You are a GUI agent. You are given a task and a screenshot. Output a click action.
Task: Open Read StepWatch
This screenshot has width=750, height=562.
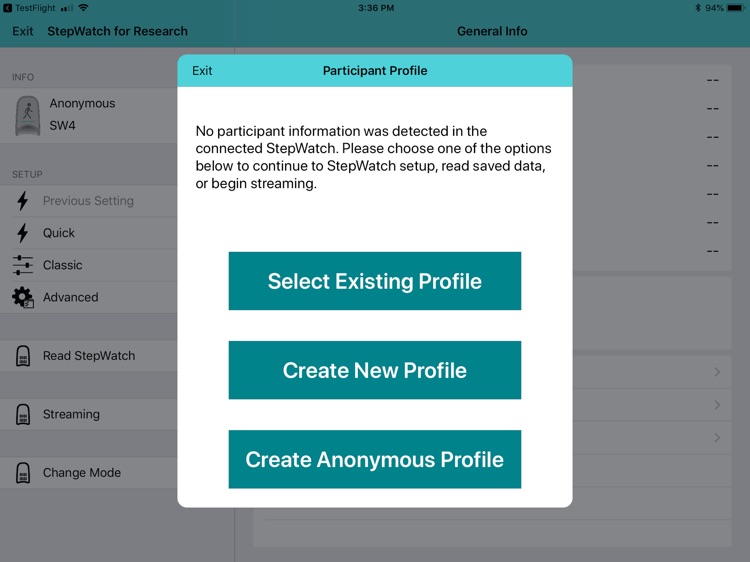(88, 356)
